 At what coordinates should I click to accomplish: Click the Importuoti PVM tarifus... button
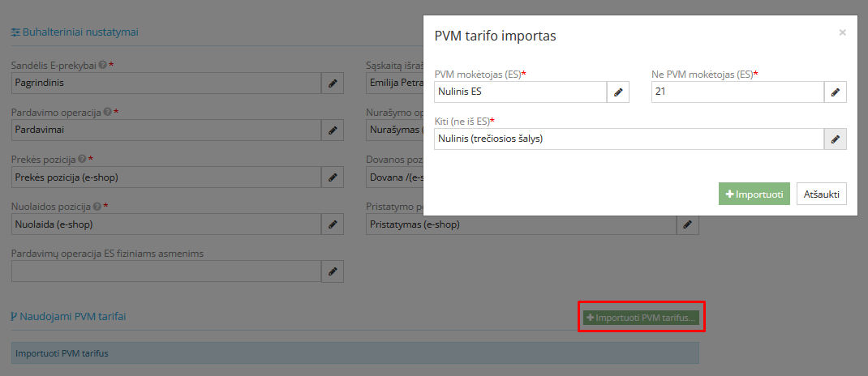coord(641,318)
